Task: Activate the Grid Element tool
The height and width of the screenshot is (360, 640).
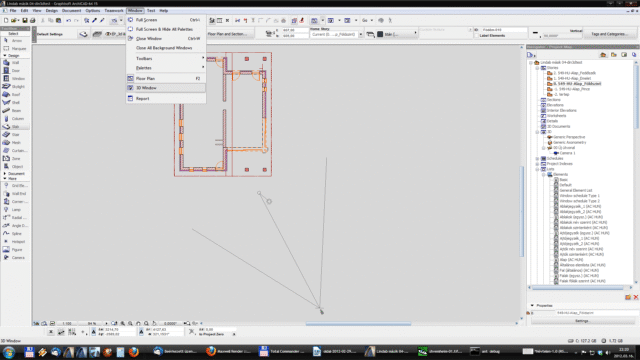Action: click(16, 186)
